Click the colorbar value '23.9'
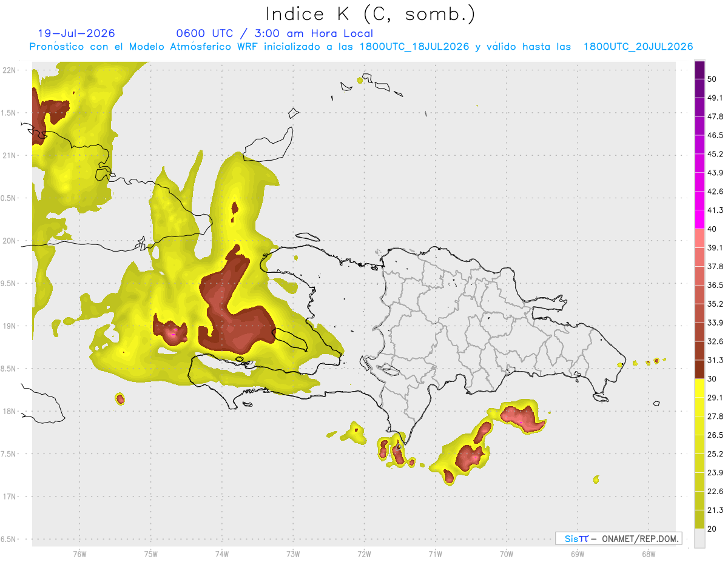Image resolution: width=728 pixels, height=562 pixels. coord(715,473)
